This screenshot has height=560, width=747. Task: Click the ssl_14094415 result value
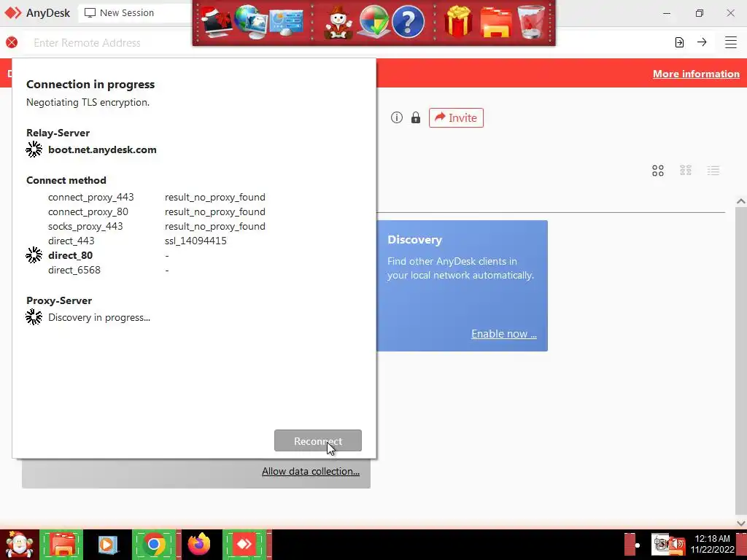pos(196,241)
